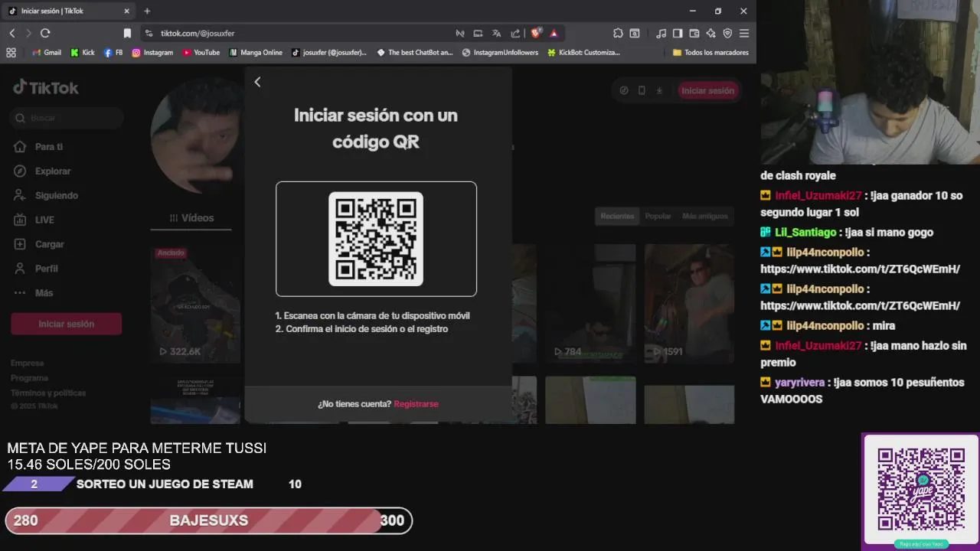Reload the TikTok page

pyautogui.click(x=45, y=33)
